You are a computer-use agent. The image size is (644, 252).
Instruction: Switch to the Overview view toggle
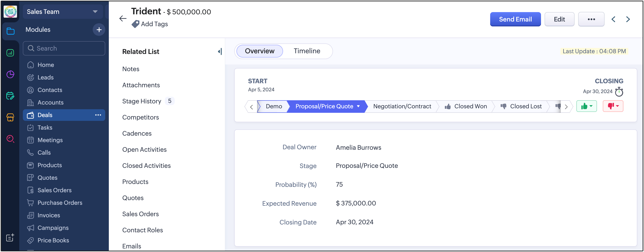click(260, 51)
